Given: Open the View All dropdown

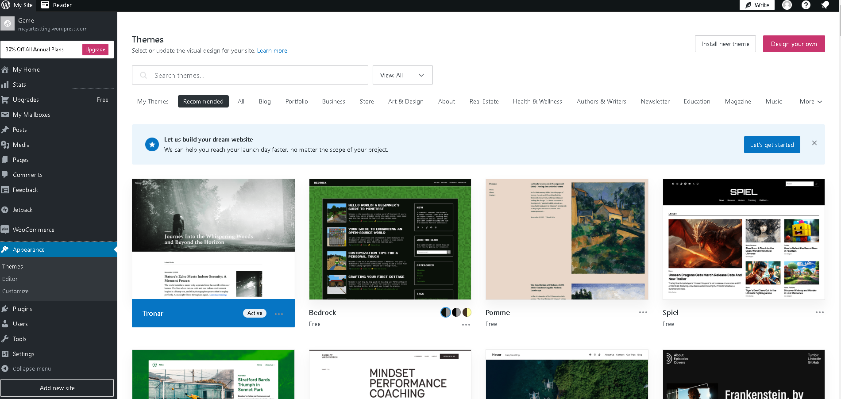Looking at the screenshot, I should coord(403,76).
